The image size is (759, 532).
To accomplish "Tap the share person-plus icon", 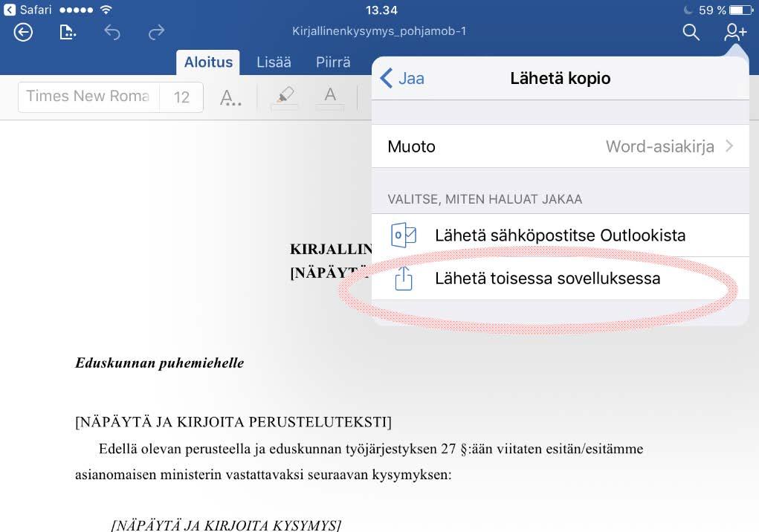I will click(735, 33).
